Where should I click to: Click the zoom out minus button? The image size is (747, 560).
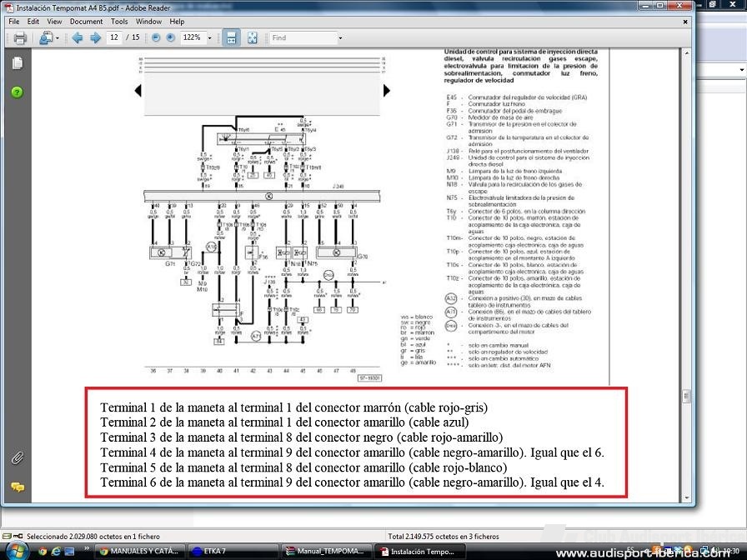pos(155,37)
